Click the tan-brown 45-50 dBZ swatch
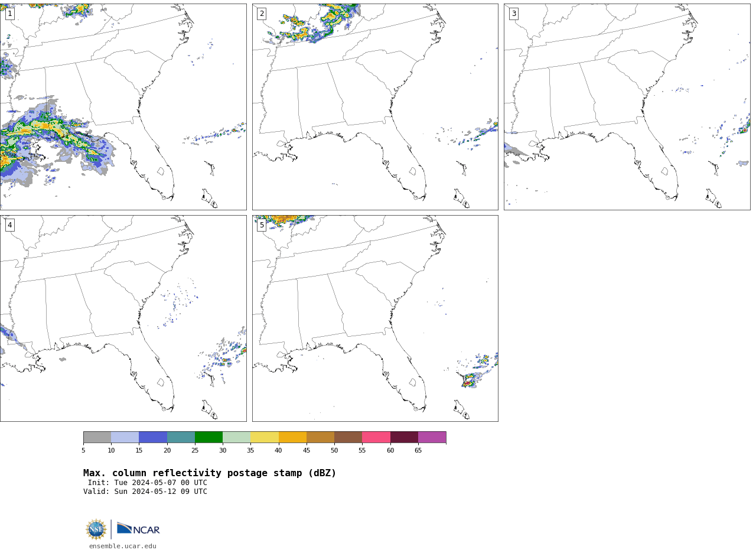 coord(320,437)
